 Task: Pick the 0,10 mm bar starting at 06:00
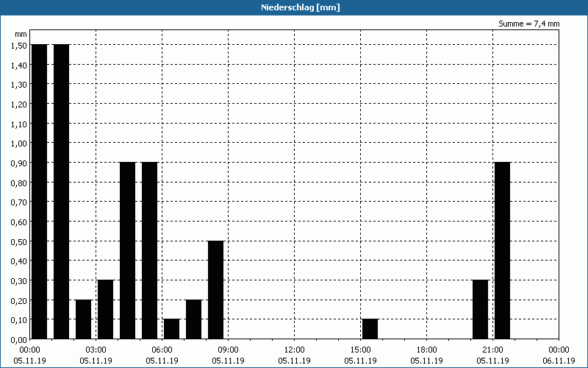(x=172, y=329)
